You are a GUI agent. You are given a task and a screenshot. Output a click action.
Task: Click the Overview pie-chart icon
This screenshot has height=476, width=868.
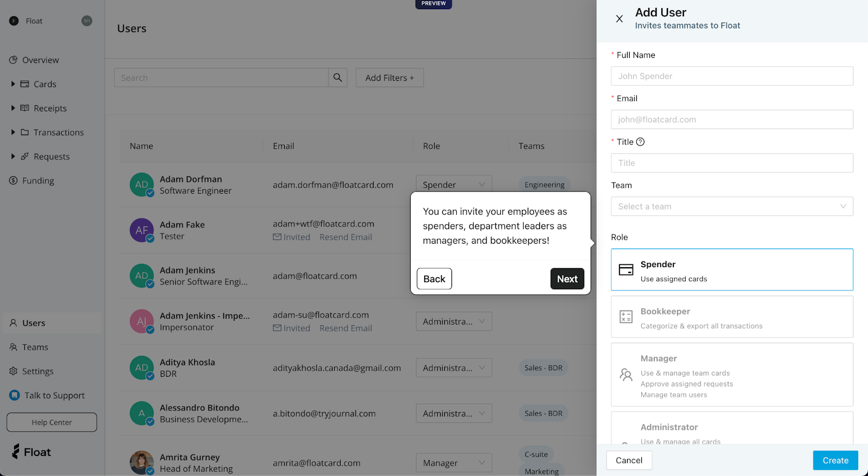point(13,60)
